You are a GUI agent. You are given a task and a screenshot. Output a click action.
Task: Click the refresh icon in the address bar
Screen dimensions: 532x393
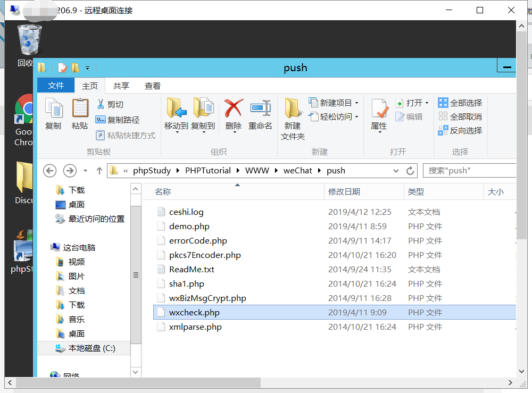409,170
